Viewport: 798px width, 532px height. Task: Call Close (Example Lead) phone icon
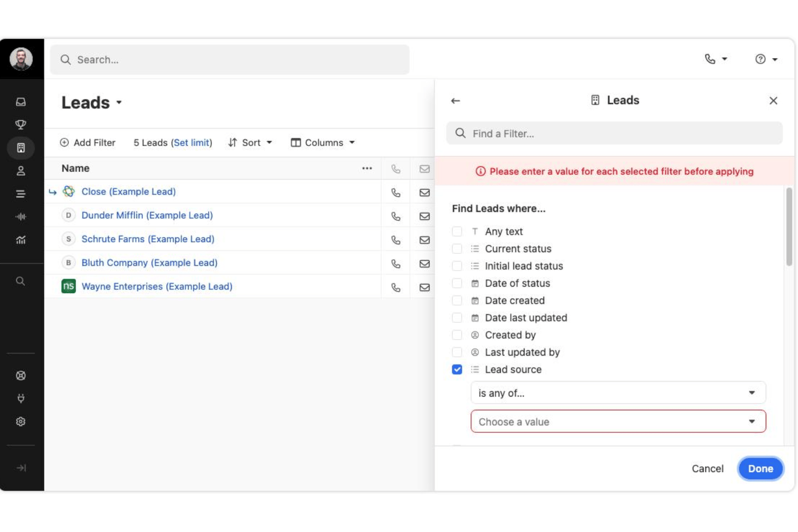(x=396, y=192)
